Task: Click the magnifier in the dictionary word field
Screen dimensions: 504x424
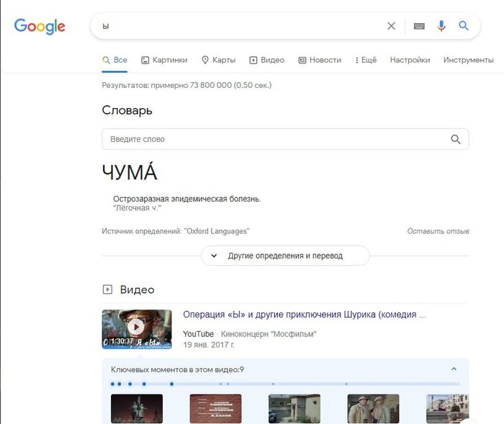Action: pos(456,139)
